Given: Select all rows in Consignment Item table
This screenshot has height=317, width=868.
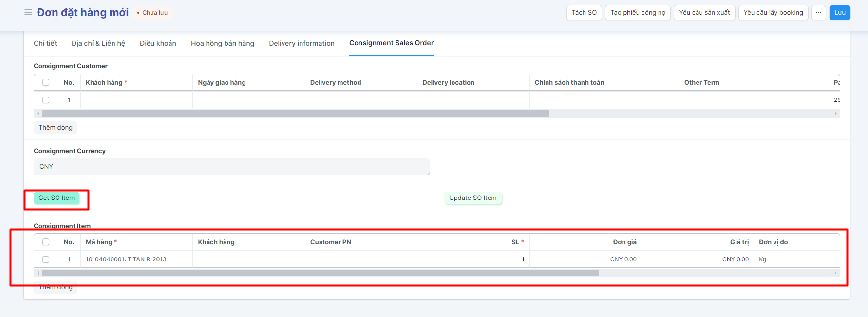Looking at the screenshot, I should pyautogui.click(x=46, y=242).
